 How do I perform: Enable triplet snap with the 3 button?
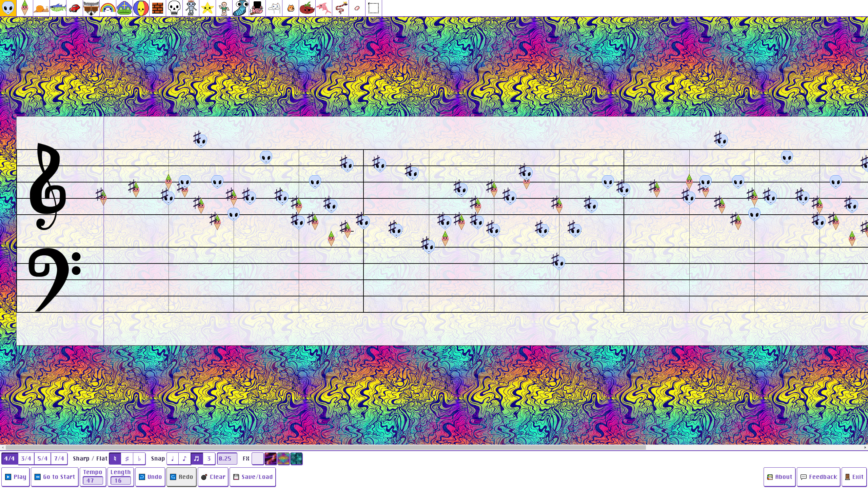209,458
